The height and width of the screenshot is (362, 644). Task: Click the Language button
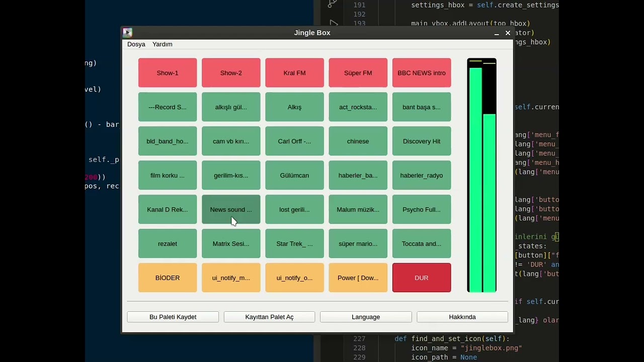[x=366, y=317]
